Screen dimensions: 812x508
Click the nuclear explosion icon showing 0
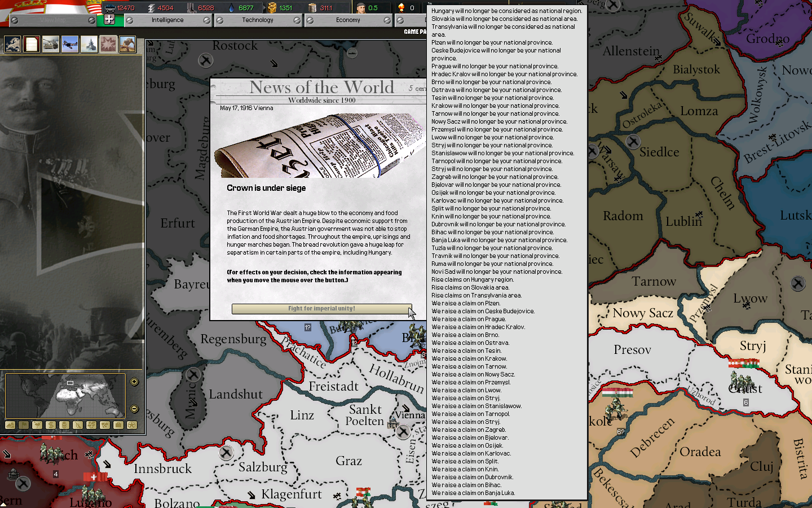tap(401, 8)
